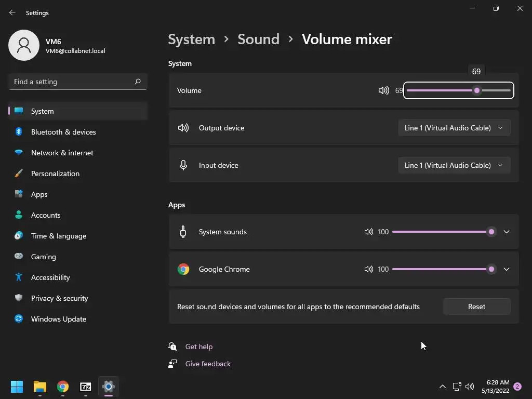This screenshot has height=399, width=532.
Task: Open the Output device dropdown
Action: [454, 128]
